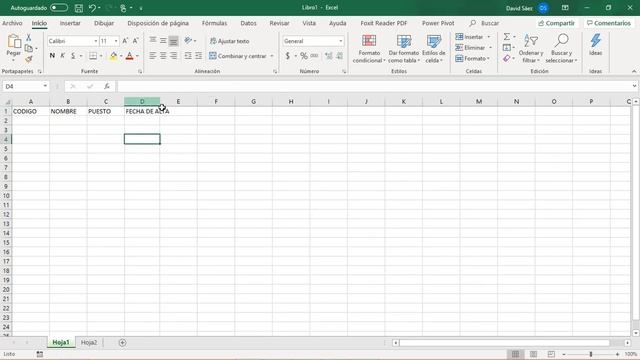Click the Format painter brush icon
The image size is (640, 360).
(x=29, y=59)
